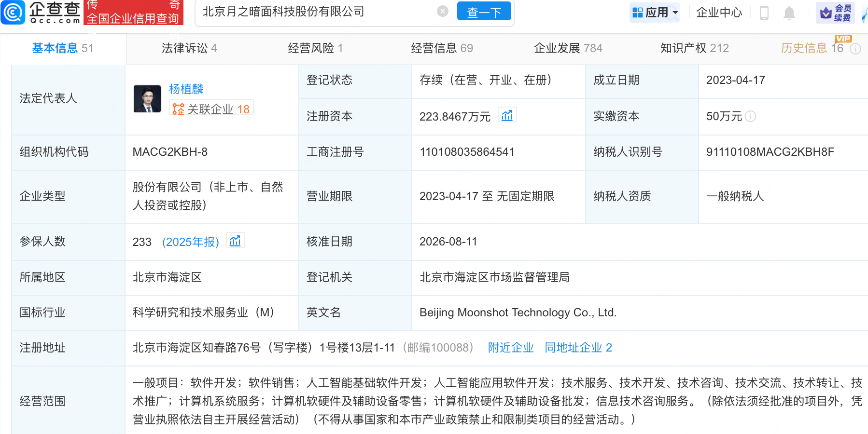
Task: Click the history info circle icon
Action: point(855,49)
